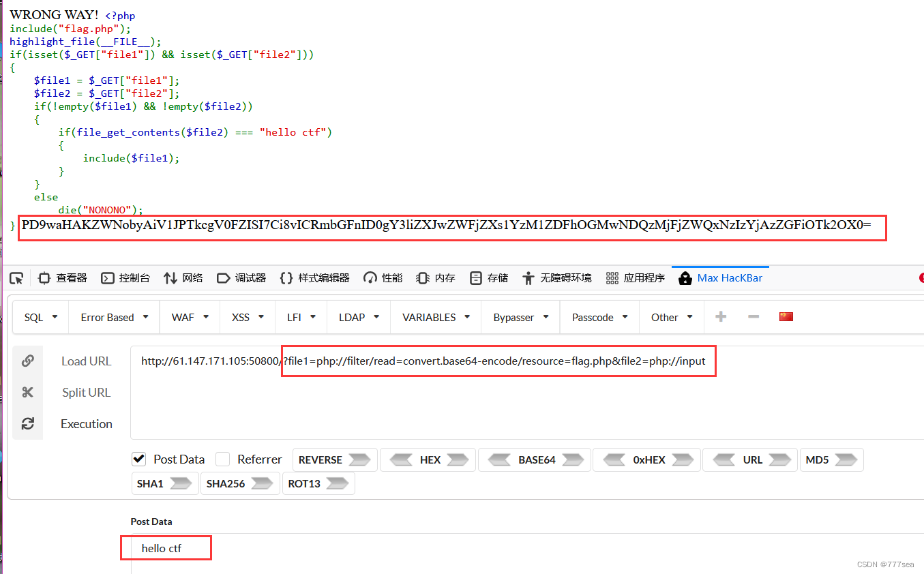Click the URL encoding label button
The height and width of the screenshot is (574, 924).
[753, 460]
